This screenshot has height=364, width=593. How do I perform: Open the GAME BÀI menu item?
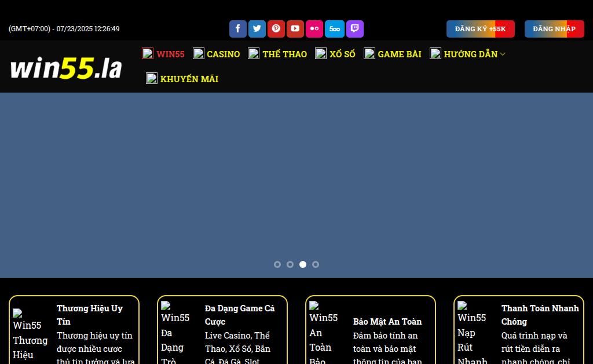coord(400,54)
